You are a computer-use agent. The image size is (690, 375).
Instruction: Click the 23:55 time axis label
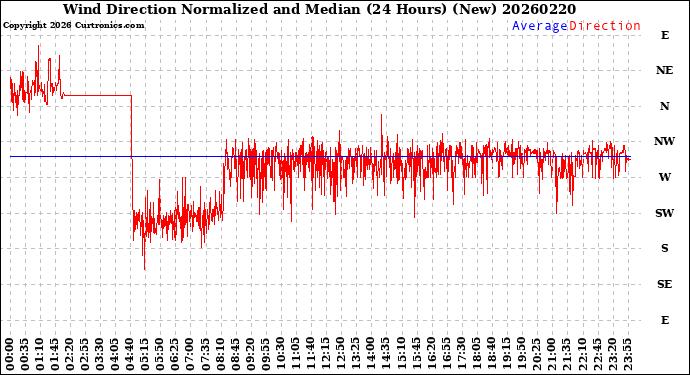point(628,355)
